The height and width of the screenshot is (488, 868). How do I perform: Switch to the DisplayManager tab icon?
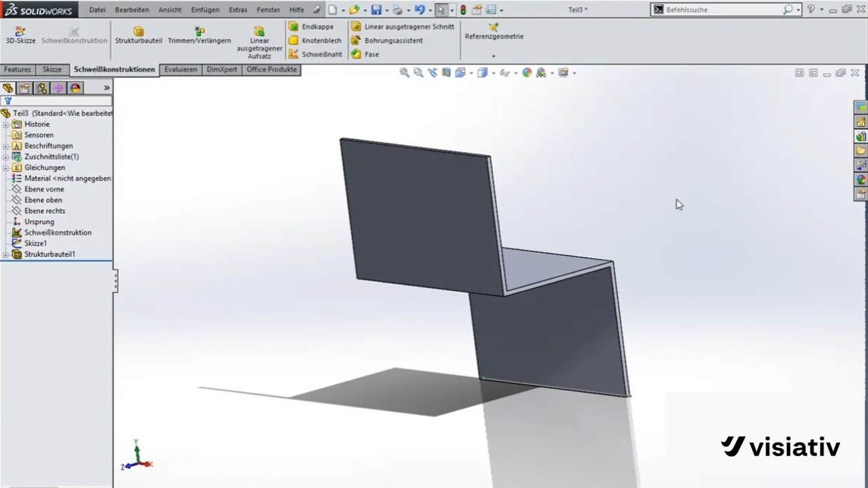point(76,88)
